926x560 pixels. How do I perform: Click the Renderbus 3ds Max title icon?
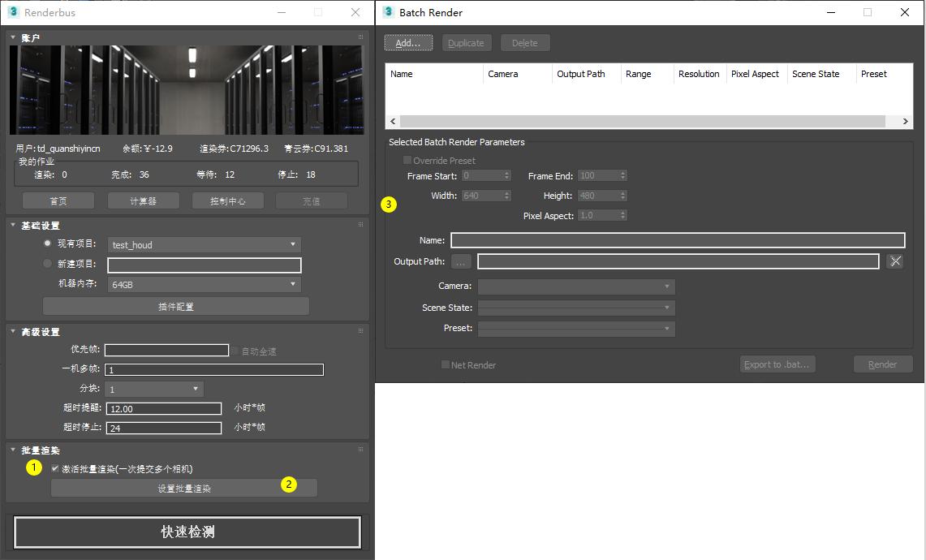pyautogui.click(x=14, y=12)
